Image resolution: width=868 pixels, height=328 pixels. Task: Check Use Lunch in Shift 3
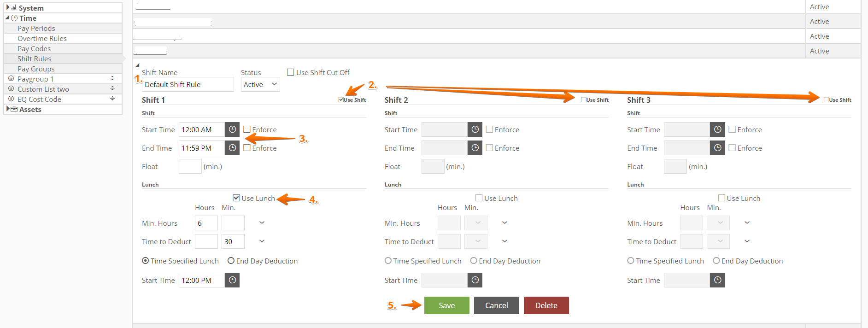pyautogui.click(x=722, y=198)
